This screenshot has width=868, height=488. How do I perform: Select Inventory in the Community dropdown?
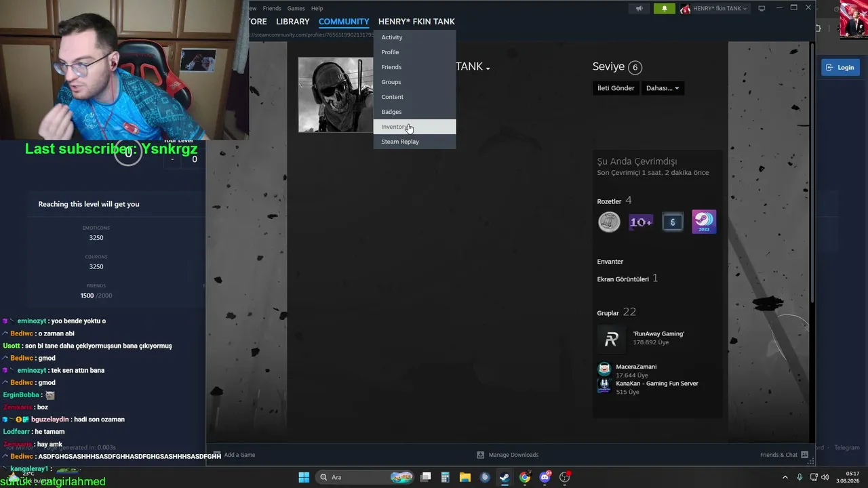[x=414, y=127]
